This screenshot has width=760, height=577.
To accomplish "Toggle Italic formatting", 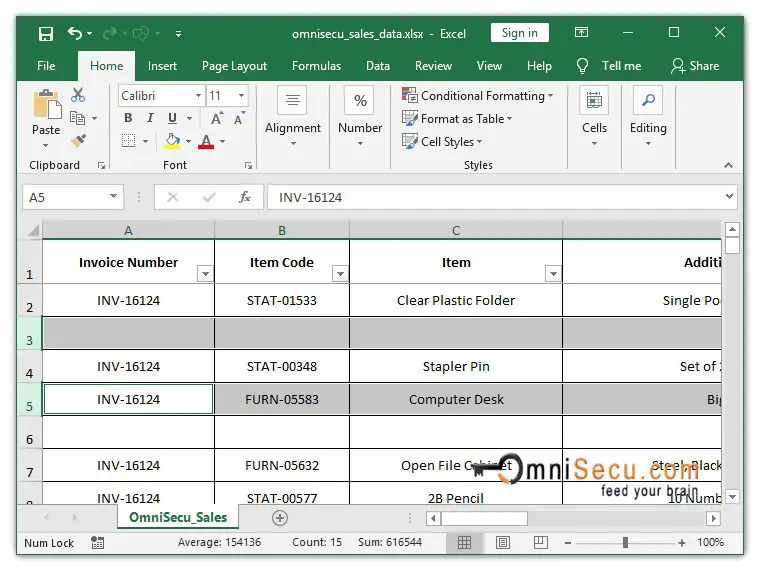I will (150, 118).
